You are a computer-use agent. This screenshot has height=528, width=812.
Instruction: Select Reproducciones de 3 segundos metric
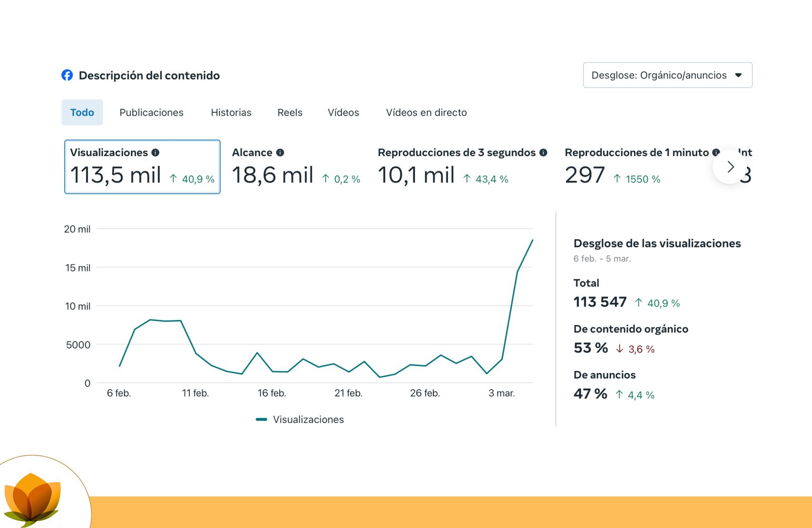462,168
